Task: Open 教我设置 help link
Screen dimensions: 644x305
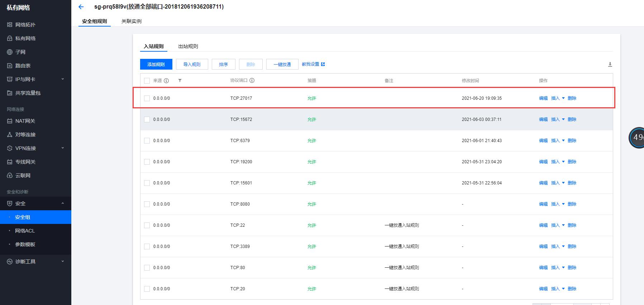Action: coord(313,64)
